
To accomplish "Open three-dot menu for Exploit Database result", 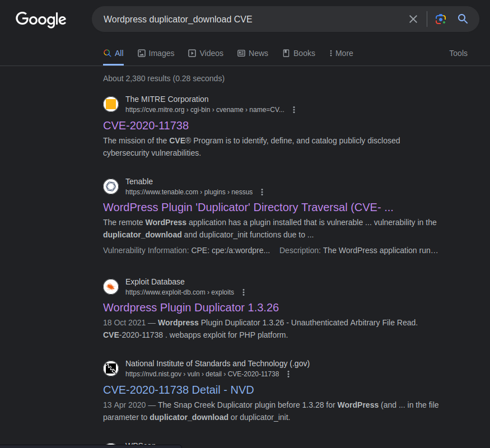I will [244, 292].
